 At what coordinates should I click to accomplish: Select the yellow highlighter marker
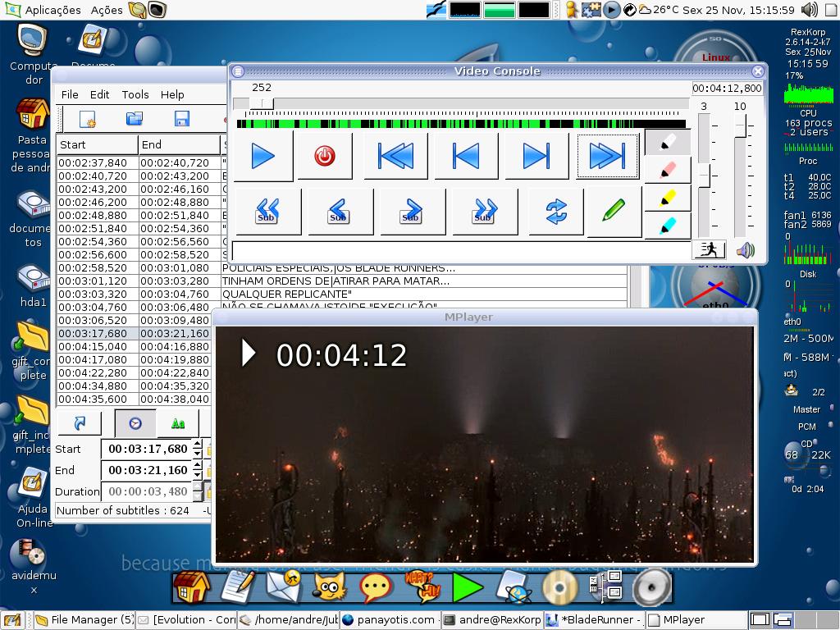[668, 199]
